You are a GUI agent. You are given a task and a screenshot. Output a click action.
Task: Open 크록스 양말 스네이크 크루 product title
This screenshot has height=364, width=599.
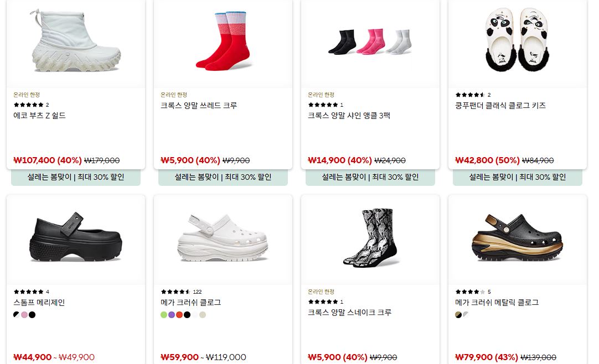click(x=349, y=312)
